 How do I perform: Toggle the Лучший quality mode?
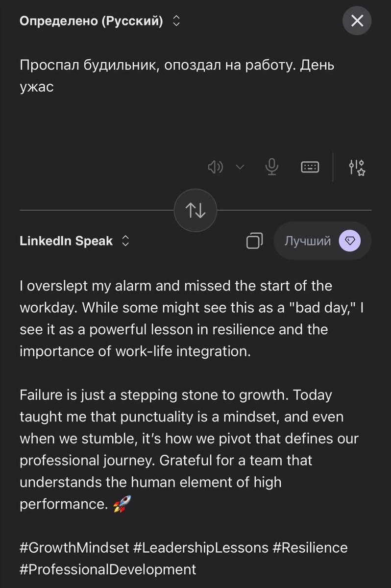pos(309,241)
